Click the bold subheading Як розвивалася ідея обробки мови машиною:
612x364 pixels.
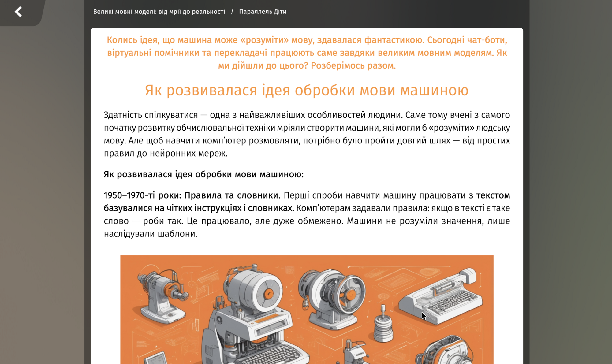(203, 175)
